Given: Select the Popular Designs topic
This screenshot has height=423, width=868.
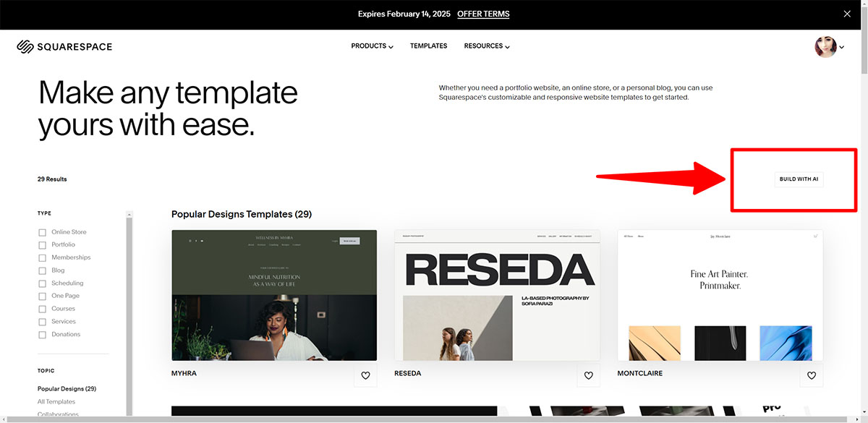Looking at the screenshot, I should point(67,388).
